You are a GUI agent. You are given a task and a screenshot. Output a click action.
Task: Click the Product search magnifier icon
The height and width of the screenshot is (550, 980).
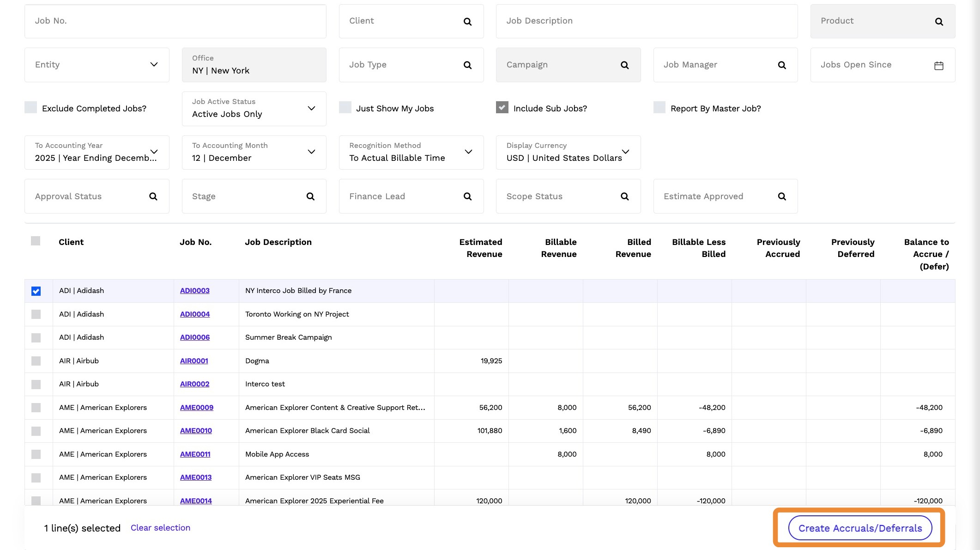(939, 22)
